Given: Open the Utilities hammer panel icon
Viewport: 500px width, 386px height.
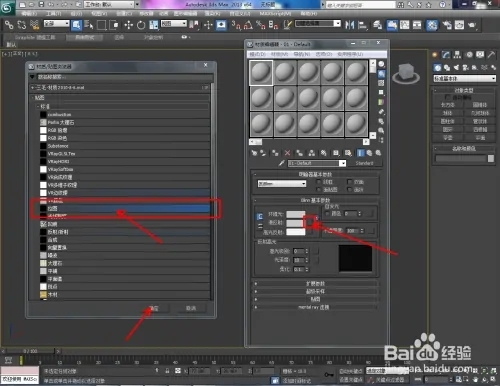Looking at the screenshot, I should pos(491,55).
